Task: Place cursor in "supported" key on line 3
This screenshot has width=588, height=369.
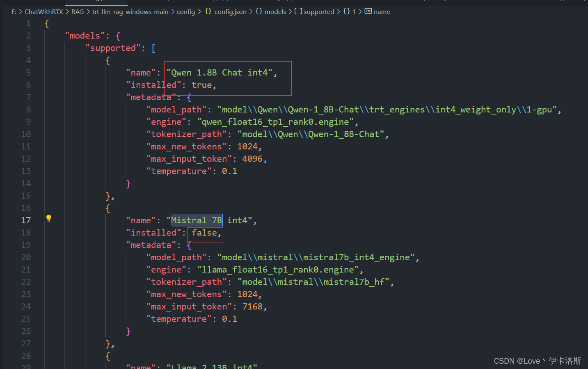Action: point(113,48)
